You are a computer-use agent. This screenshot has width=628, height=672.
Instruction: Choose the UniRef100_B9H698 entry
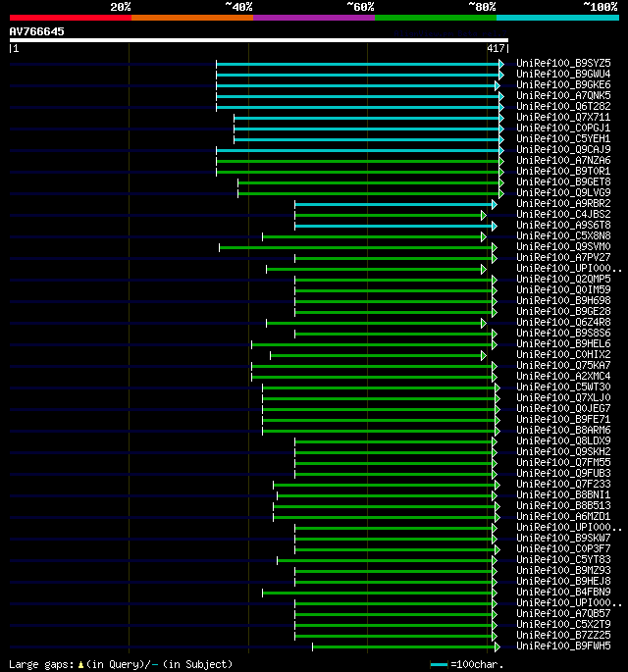click(x=563, y=301)
